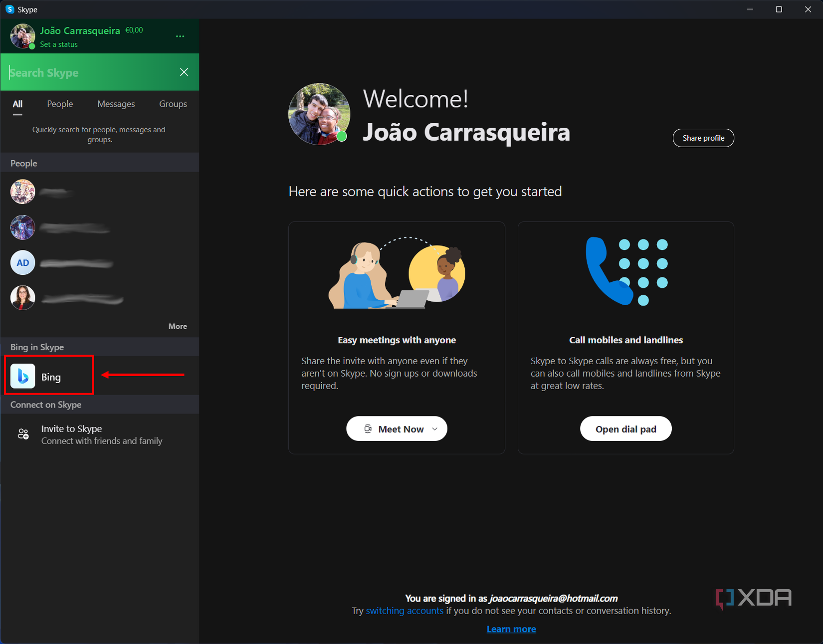This screenshot has height=644, width=823.
Task: Click the Meet Now button
Action: click(x=397, y=429)
